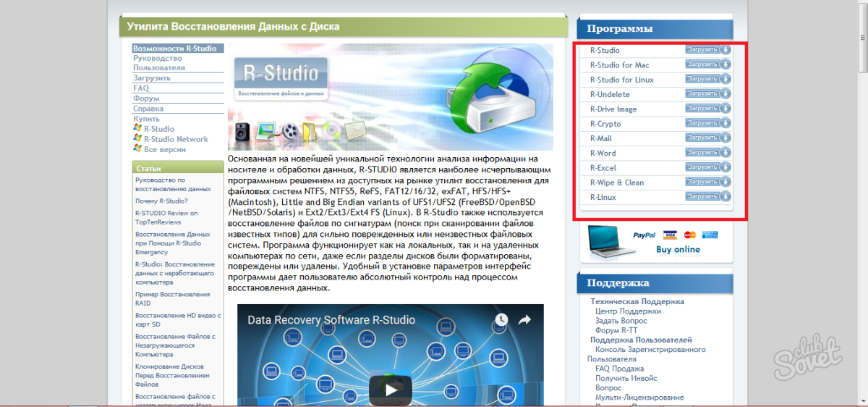This screenshot has width=868, height=407.
Task: Open the FAQ Продажа link
Action: coord(619,368)
